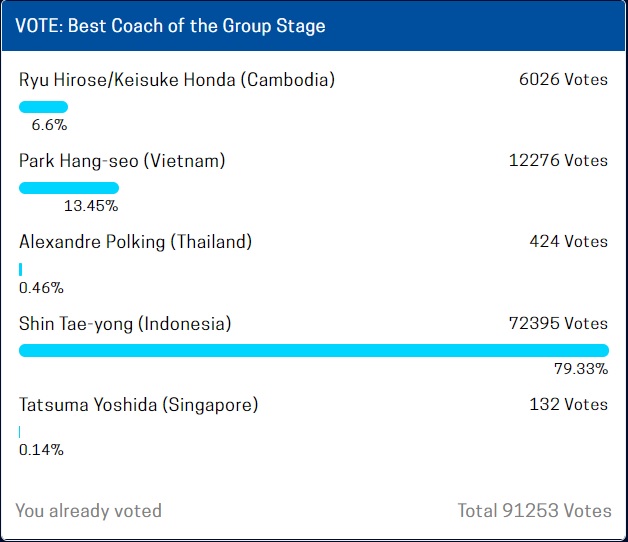Click the 'VOTE: Best Coach of the Group Stage' header
The height and width of the screenshot is (542, 628).
(170, 26)
